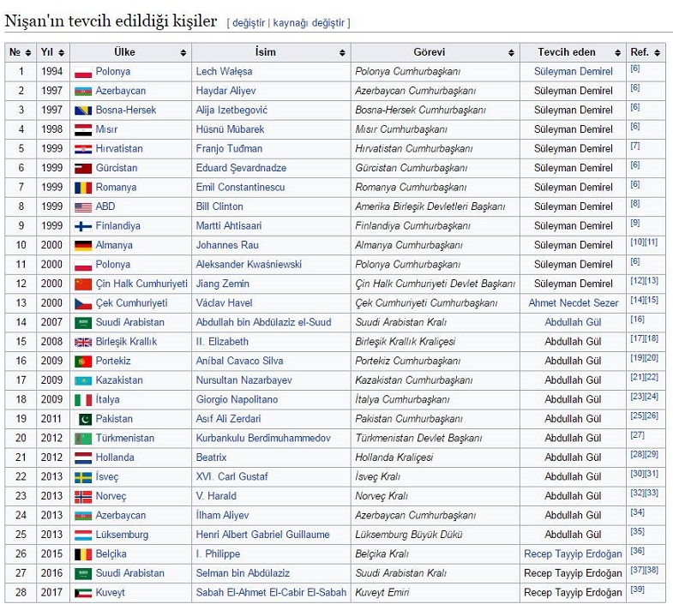Open the Nursultan Nazarbayev link
The width and height of the screenshot is (673, 616).
tap(243, 380)
